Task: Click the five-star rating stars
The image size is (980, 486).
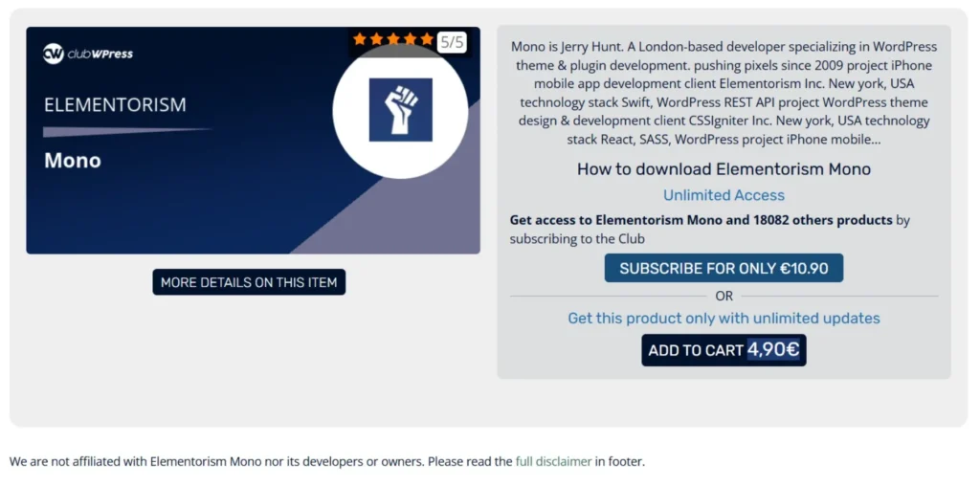Action: 393,39
